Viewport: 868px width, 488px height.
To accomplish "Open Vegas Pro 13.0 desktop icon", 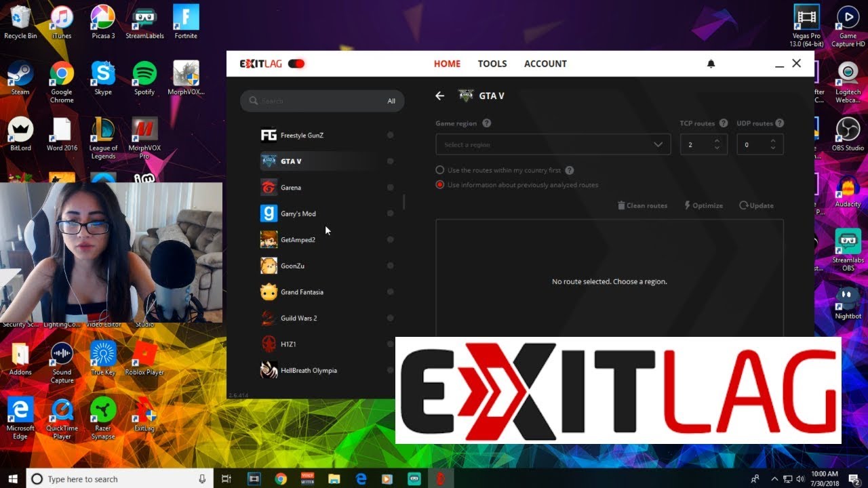I will coord(806,26).
